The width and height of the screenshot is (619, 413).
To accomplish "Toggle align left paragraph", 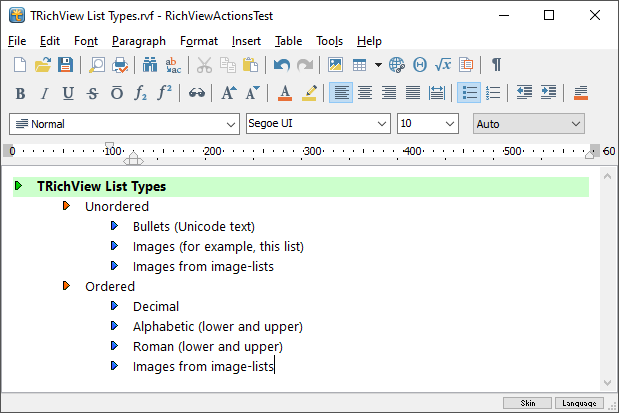I will (341, 93).
